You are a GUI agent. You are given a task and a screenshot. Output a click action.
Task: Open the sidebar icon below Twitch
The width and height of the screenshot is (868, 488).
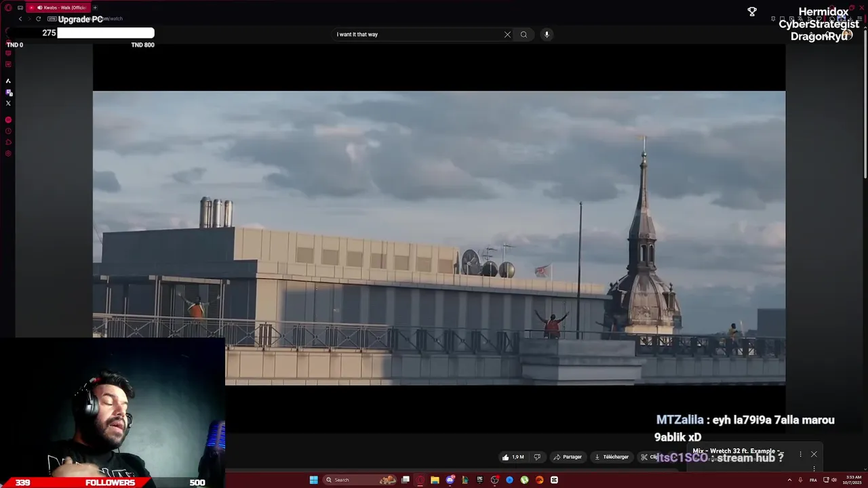click(x=8, y=64)
